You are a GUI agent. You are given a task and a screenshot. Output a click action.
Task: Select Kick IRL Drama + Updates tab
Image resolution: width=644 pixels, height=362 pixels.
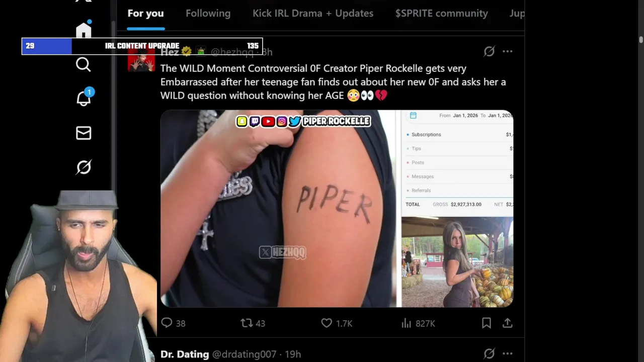pos(313,14)
